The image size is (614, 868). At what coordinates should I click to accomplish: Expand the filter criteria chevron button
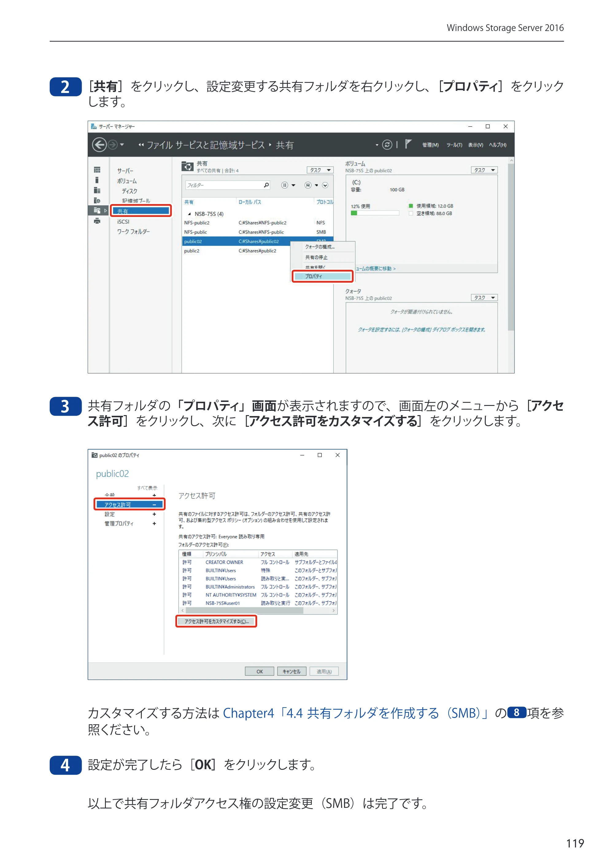[325, 185]
